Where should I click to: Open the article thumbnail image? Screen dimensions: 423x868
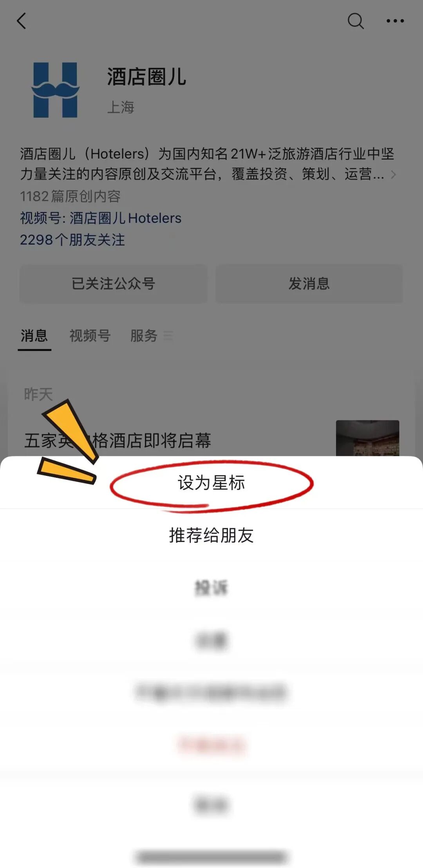[367, 438]
